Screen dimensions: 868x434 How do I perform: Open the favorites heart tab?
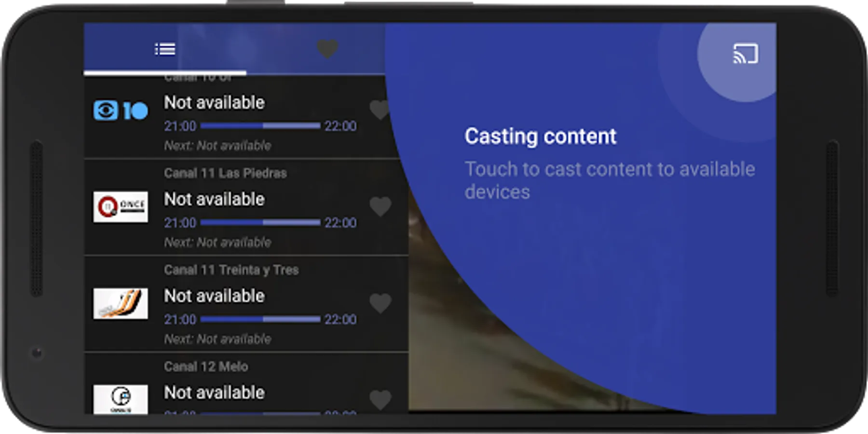point(327,49)
